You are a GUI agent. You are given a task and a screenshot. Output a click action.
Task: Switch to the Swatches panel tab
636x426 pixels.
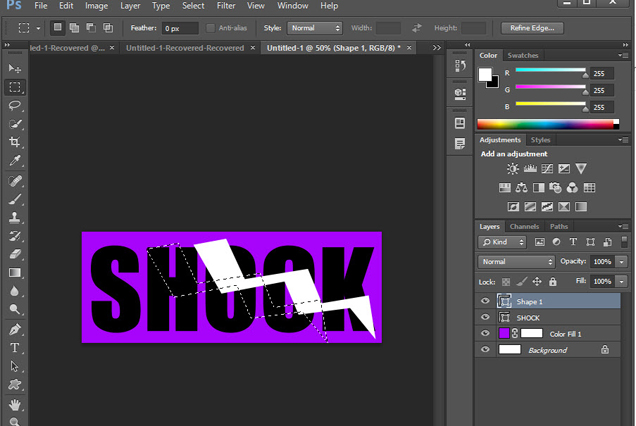522,55
